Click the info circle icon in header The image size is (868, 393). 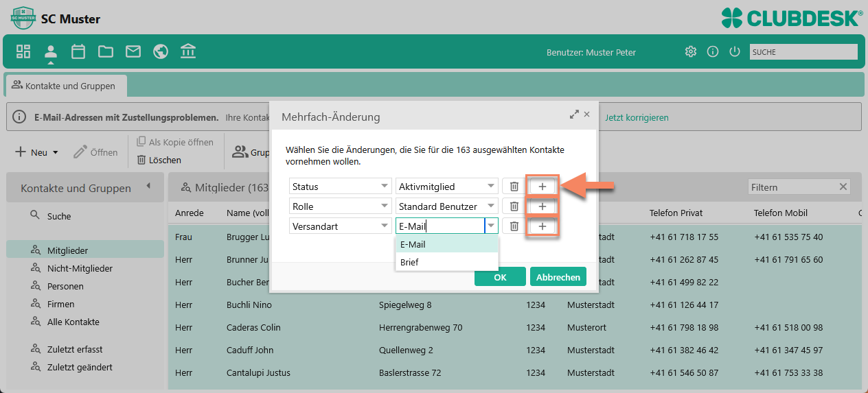[713, 51]
